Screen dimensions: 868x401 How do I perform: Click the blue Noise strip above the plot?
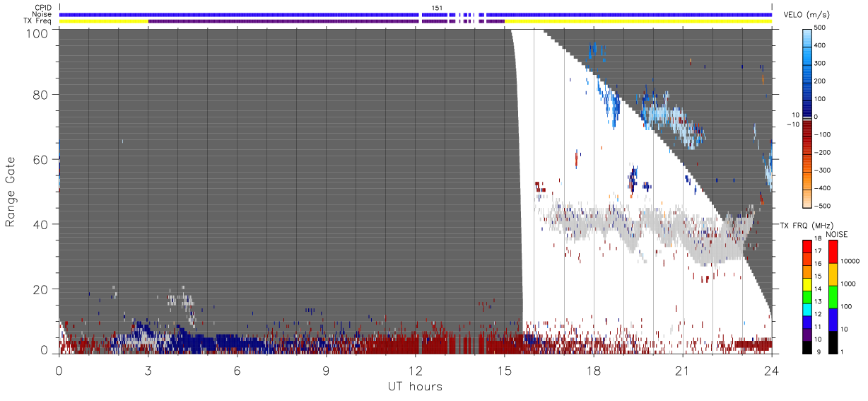pyautogui.click(x=416, y=14)
